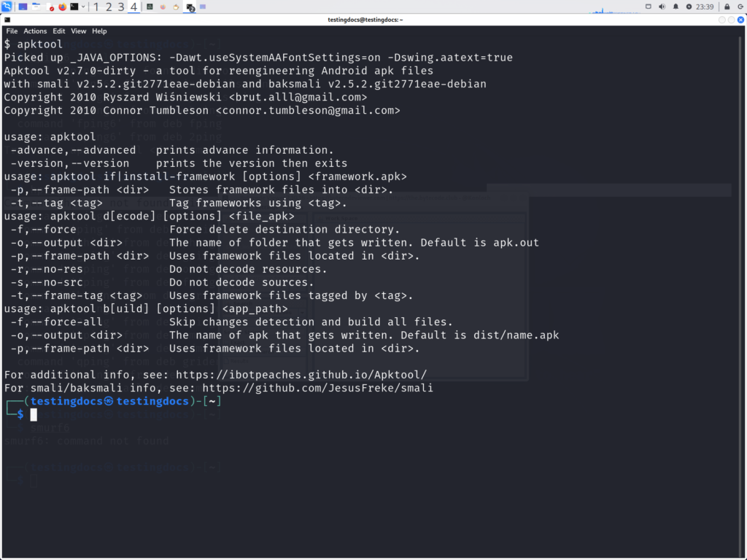Open the system status indicator in the tray
This screenshot has width=747, height=560.
pos(649,7)
